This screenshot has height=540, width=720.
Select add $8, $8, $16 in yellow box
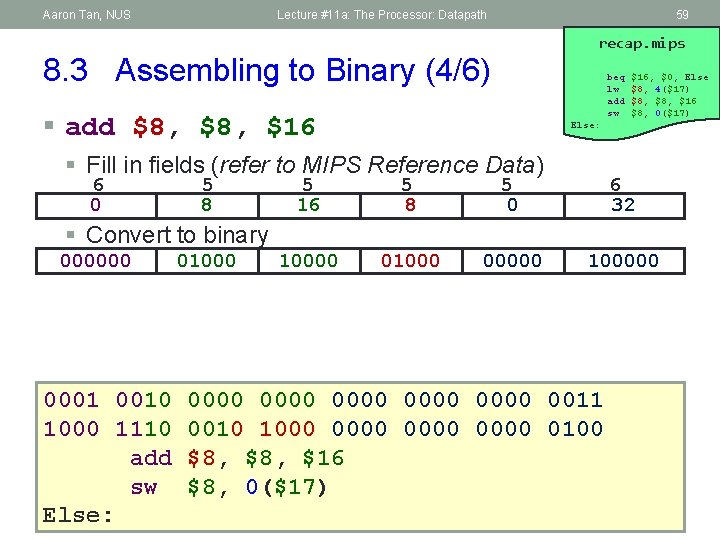[x=237, y=458]
